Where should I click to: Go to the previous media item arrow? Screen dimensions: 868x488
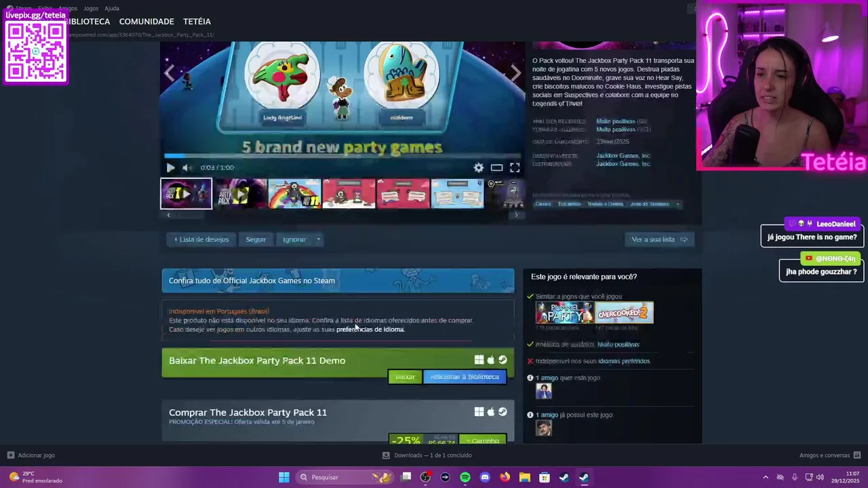click(x=170, y=73)
